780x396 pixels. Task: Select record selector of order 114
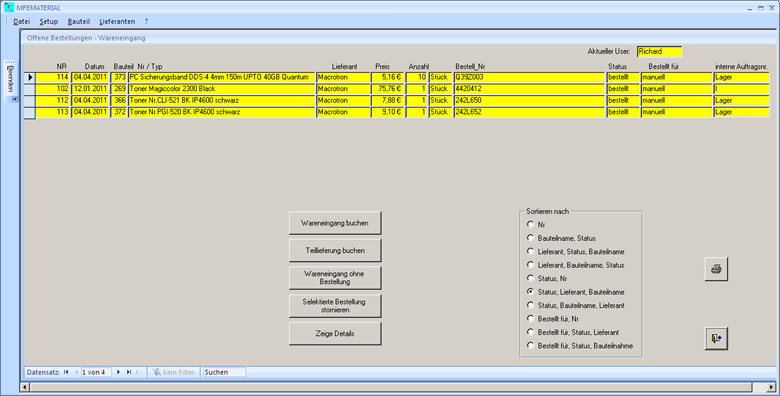pos(30,77)
